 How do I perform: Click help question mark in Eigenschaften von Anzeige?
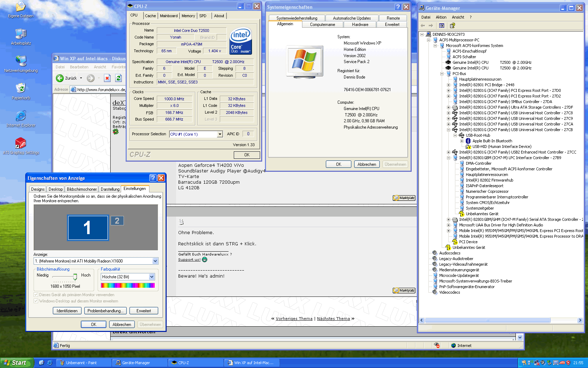click(153, 178)
